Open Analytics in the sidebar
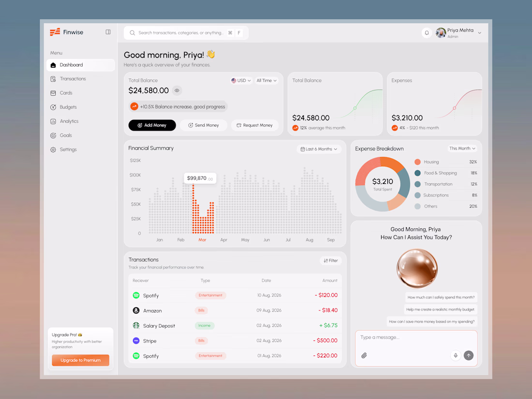This screenshot has height=399, width=532. click(x=81, y=121)
